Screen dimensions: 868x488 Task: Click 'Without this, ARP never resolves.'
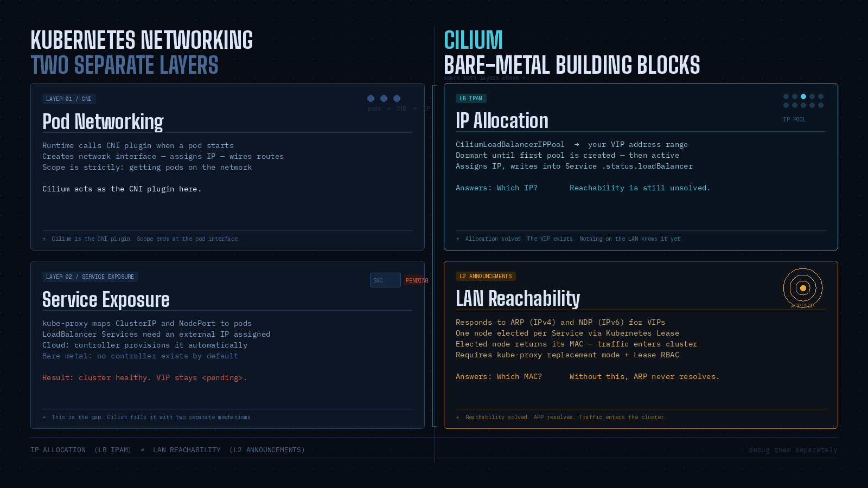point(644,376)
